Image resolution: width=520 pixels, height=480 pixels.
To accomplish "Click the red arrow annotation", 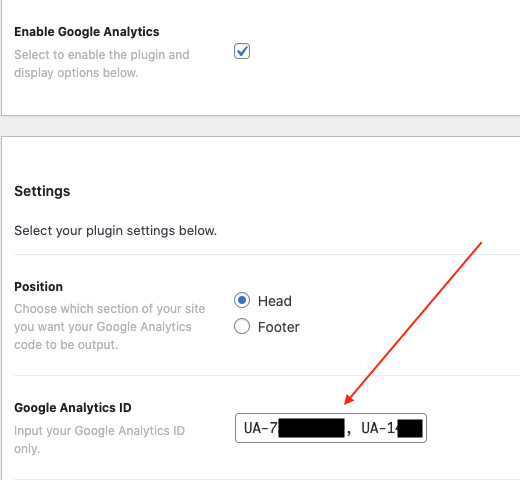I will click(413, 323).
